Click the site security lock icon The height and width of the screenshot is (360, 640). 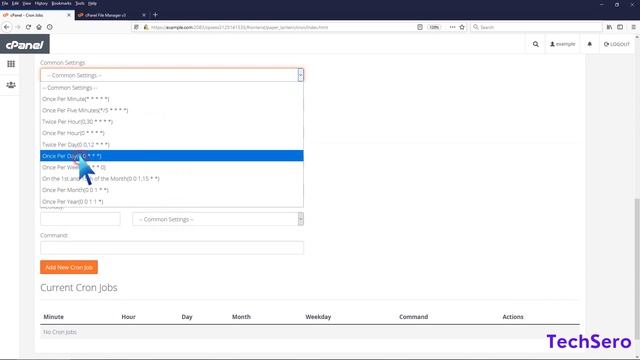pos(146,27)
